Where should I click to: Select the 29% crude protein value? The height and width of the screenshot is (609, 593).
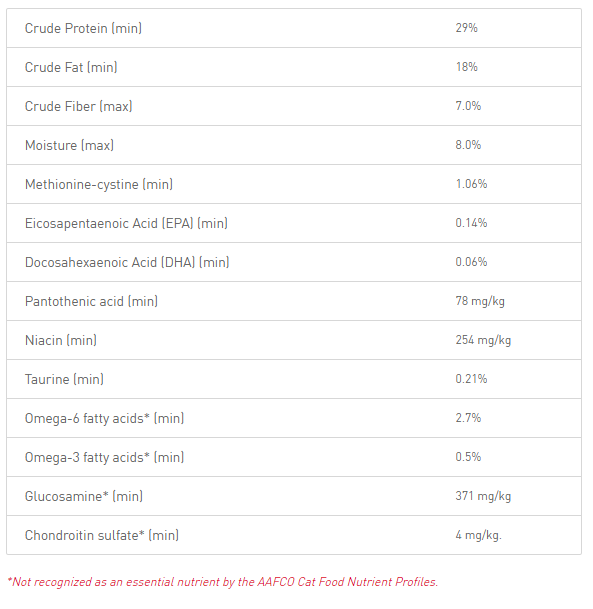coord(466,28)
